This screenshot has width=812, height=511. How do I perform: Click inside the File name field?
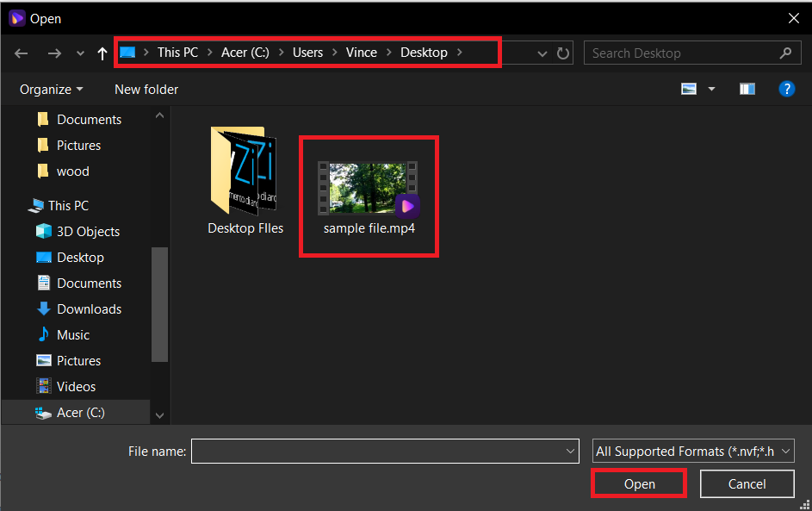point(379,451)
